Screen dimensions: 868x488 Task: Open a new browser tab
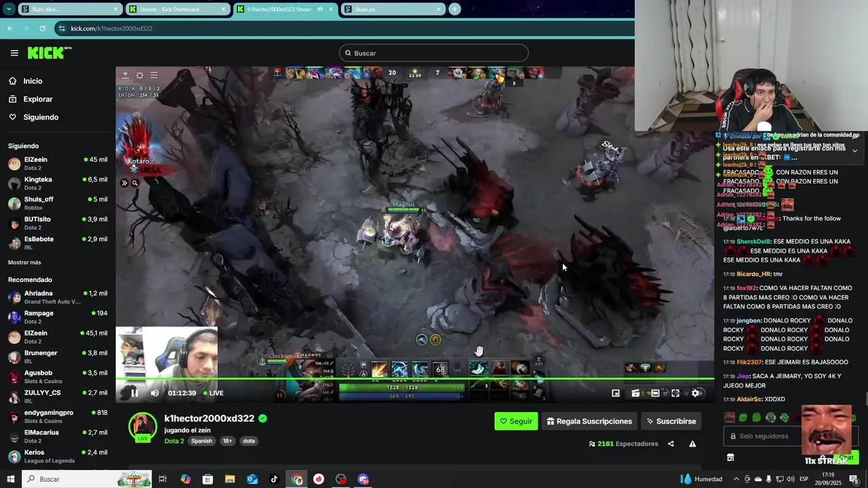click(x=455, y=9)
